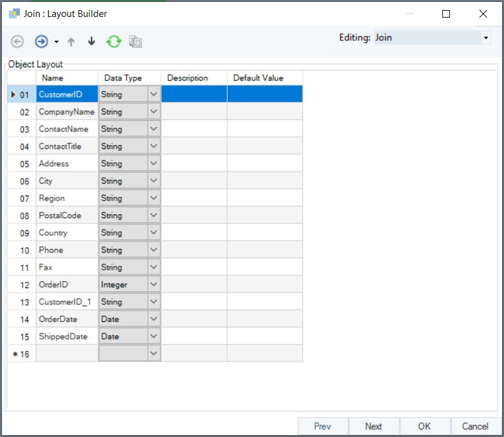Image resolution: width=504 pixels, height=437 pixels.
Task: Expand Data Type dropdown for OrderID
Action: pyautogui.click(x=154, y=285)
